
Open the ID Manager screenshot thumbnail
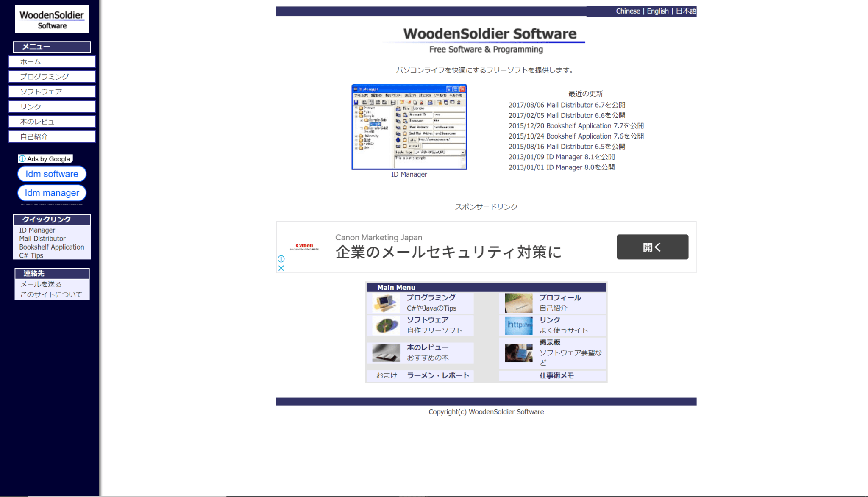[x=409, y=127]
